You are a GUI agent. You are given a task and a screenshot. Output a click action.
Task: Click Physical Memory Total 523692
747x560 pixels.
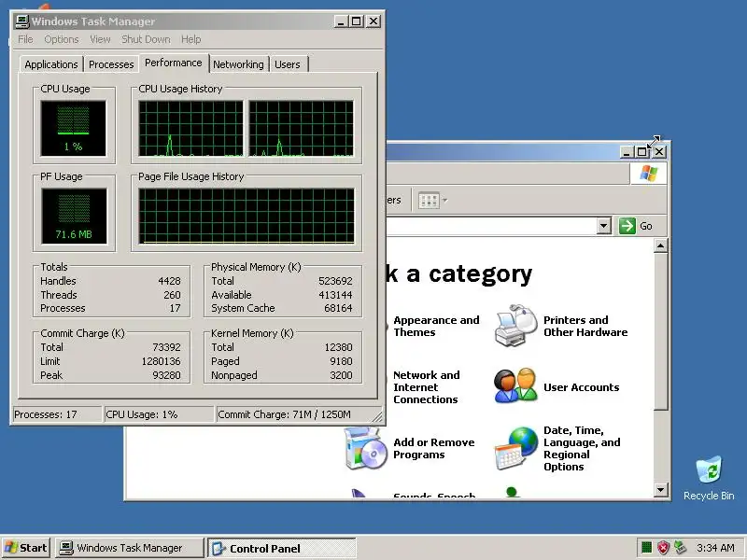[x=335, y=281]
